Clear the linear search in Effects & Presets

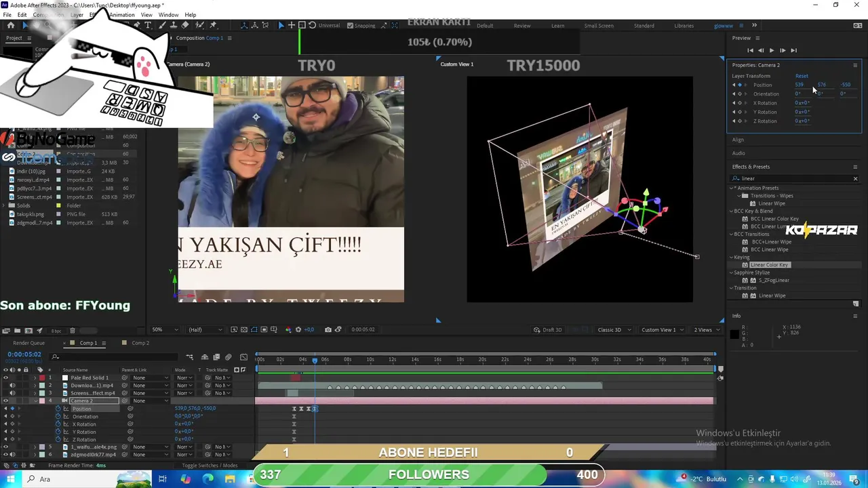click(x=855, y=179)
